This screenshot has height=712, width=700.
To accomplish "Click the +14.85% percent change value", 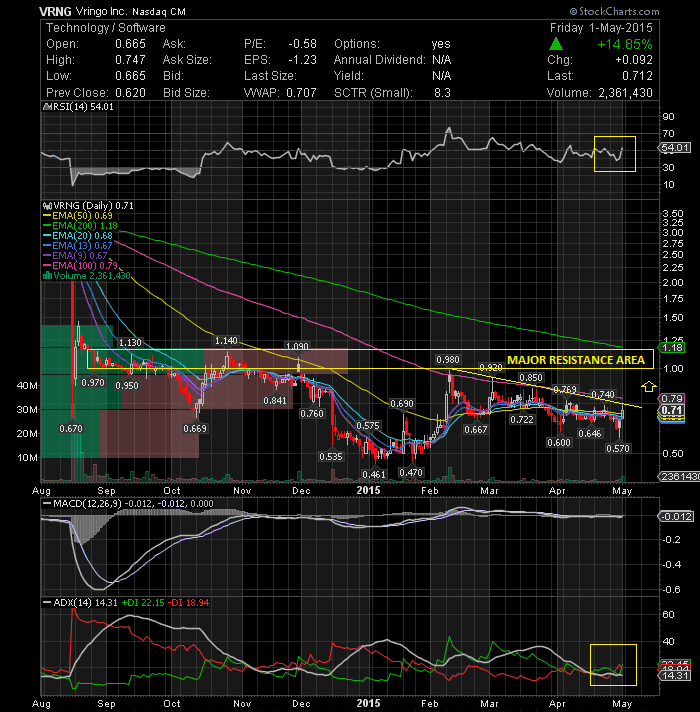I will point(625,44).
